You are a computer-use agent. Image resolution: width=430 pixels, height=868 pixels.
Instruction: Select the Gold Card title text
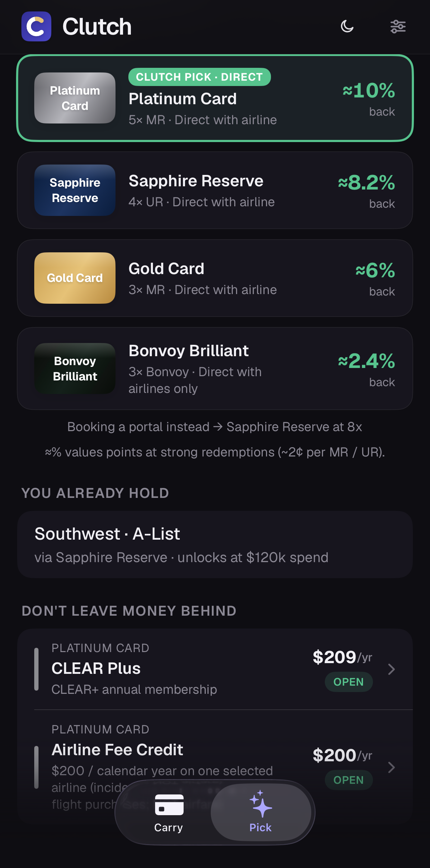click(167, 269)
